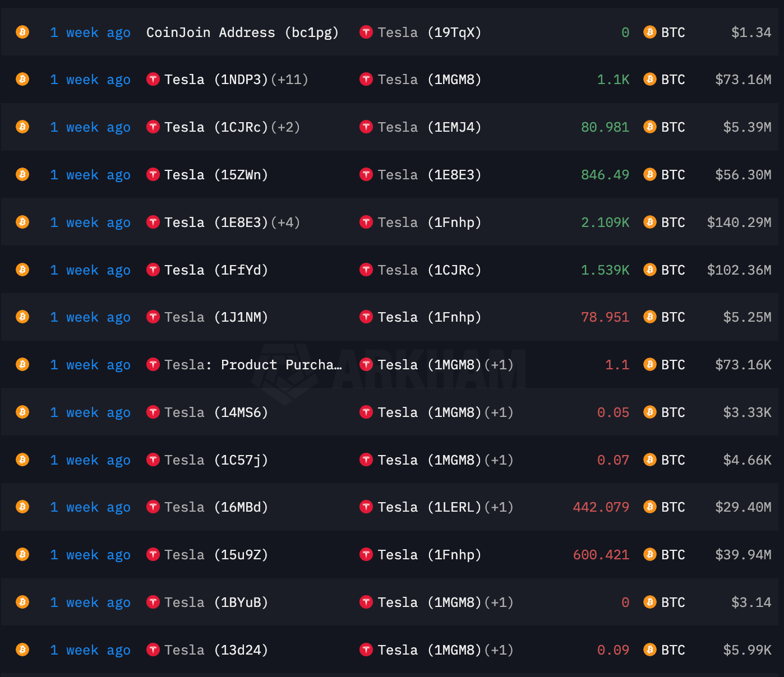Viewport: 784px width, 677px height.
Task: Open the CoinJoin Address (bc1pg) sender
Action: 243,33
